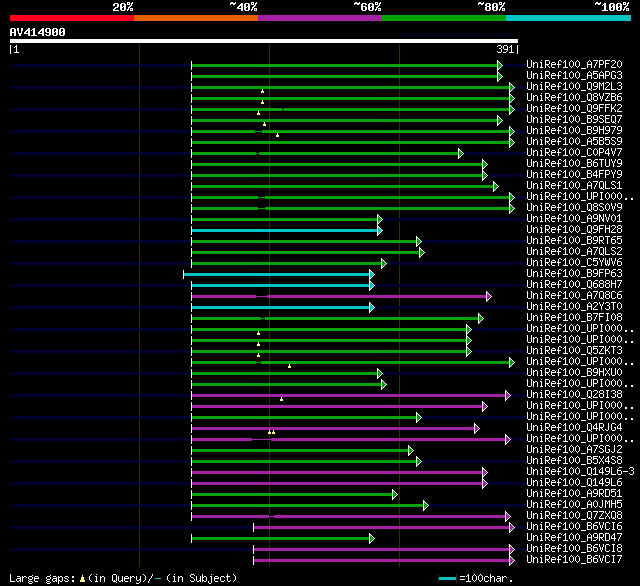Screen dimensions: 640x586
Task: Click the green ~80% identity legend segment
Action: [x=444, y=18]
